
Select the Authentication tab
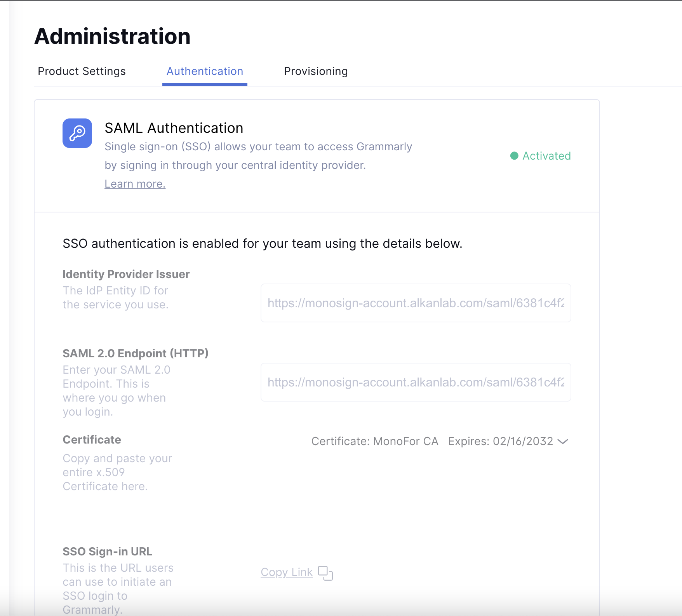tap(205, 71)
